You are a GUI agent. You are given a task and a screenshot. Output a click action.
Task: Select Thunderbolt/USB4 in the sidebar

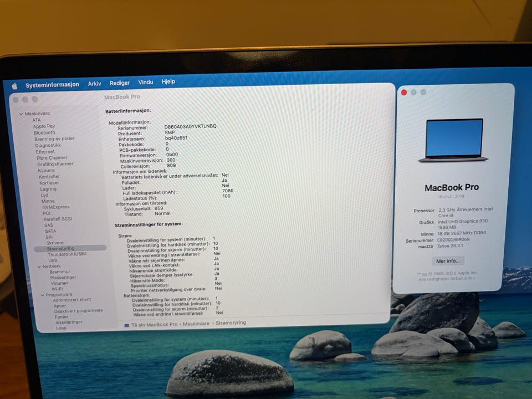(x=67, y=254)
